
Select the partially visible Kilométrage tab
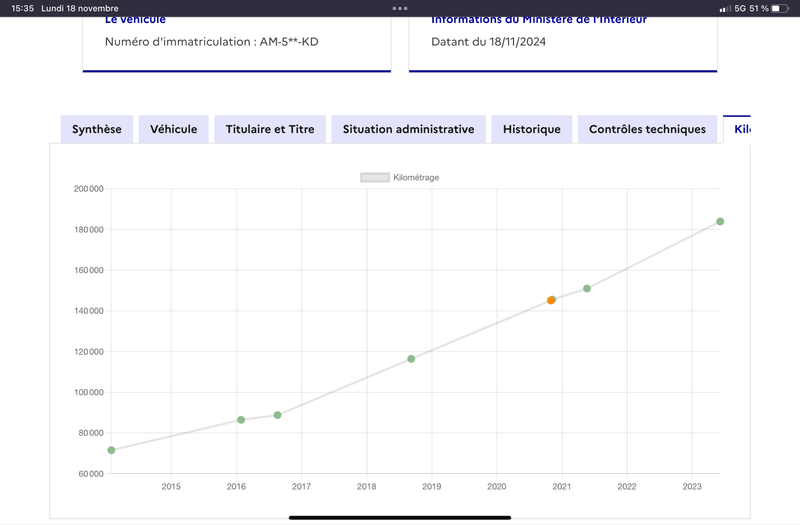tap(737, 129)
